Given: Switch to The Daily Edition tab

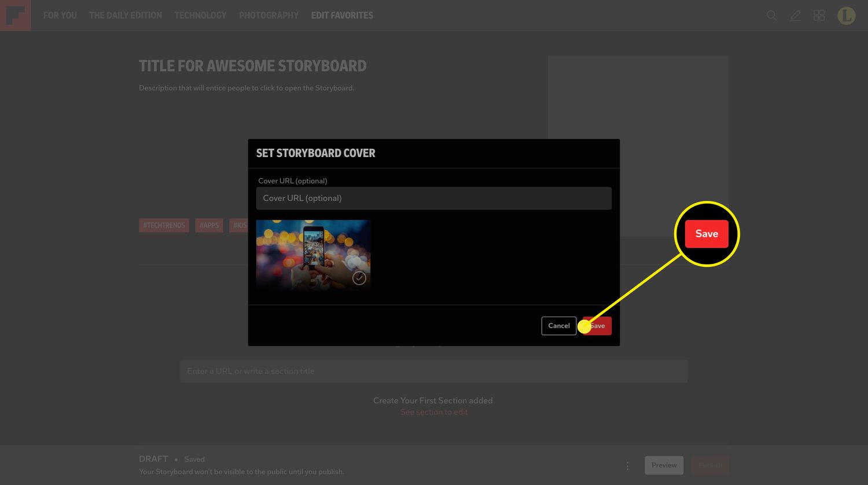Looking at the screenshot, I should (126, 16).
